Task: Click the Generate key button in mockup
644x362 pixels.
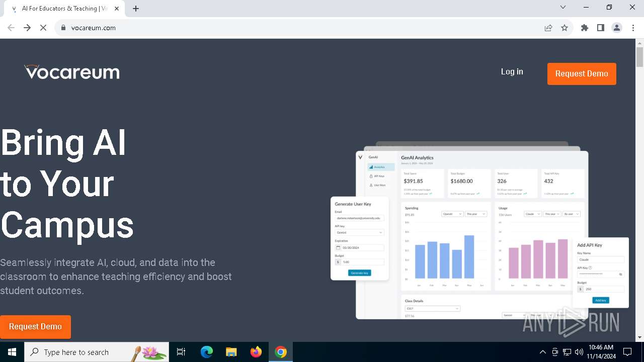Action: [x=359, y=273]
